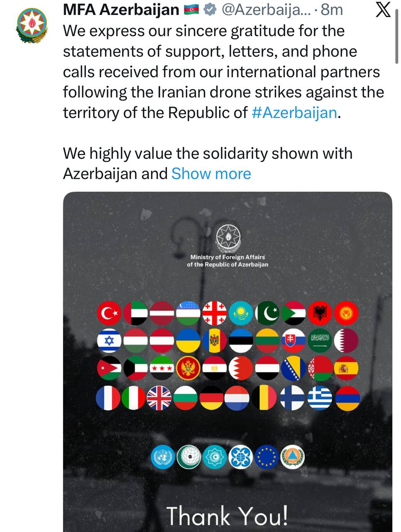The image size is (401, 532).
Task: Click the Azerbaijan flag emoji beside name
Action: (x=191, y=9)
